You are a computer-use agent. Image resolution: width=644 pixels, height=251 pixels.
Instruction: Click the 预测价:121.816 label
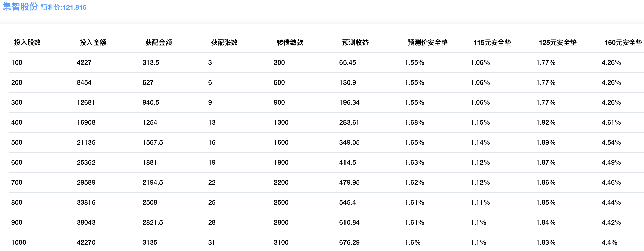tap(63, 7)
